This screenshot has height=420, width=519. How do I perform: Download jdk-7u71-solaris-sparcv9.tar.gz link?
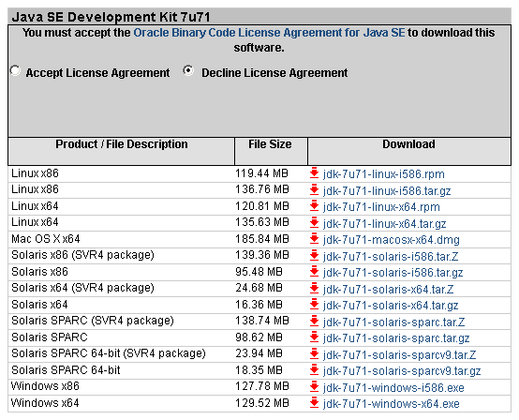point(402,371)
